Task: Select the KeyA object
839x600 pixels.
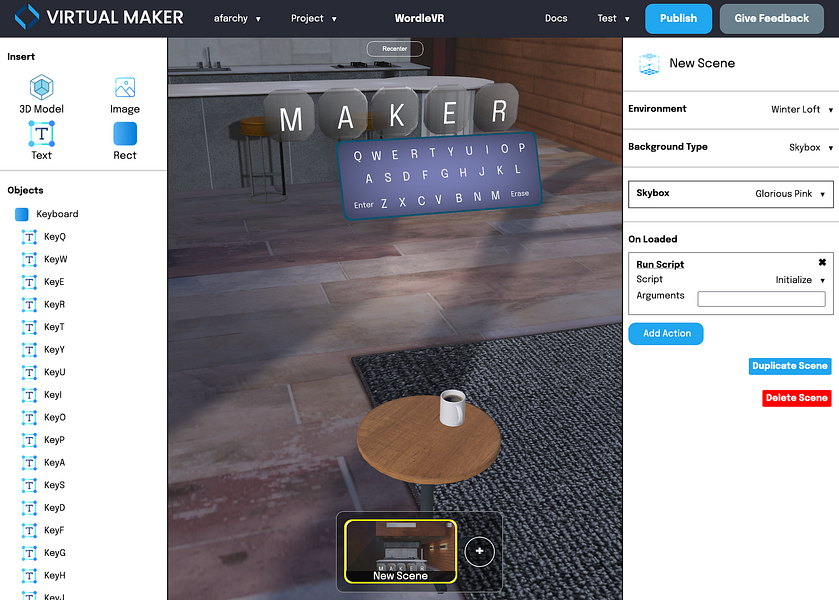Action: [54, 462]
